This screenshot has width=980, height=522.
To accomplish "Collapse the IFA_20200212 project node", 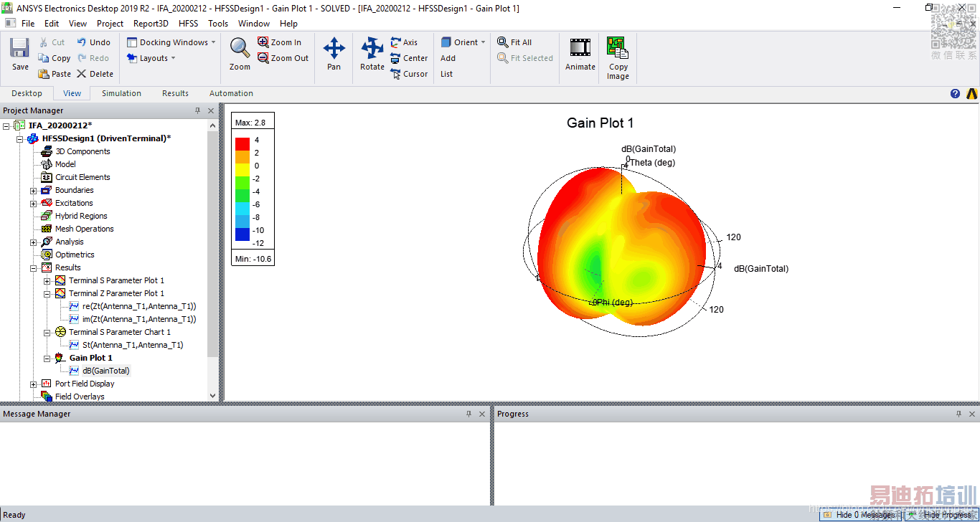I will (x=6, y=125).
